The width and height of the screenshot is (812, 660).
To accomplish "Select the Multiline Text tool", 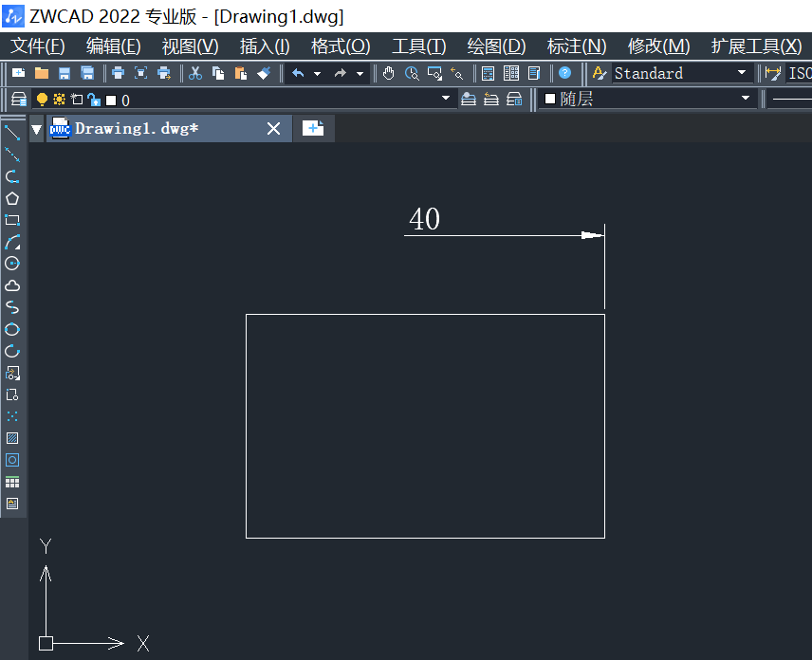I will 12,504.
